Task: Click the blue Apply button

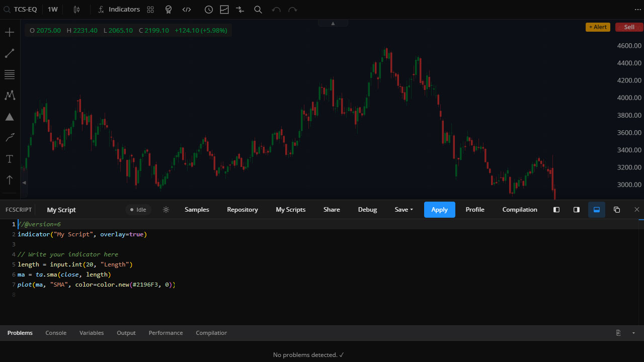Action: tap(440, 210)
